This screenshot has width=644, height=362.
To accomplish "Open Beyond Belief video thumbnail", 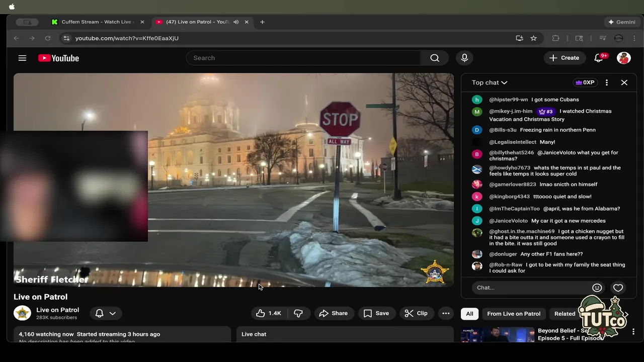I will (x=498, y=335).
